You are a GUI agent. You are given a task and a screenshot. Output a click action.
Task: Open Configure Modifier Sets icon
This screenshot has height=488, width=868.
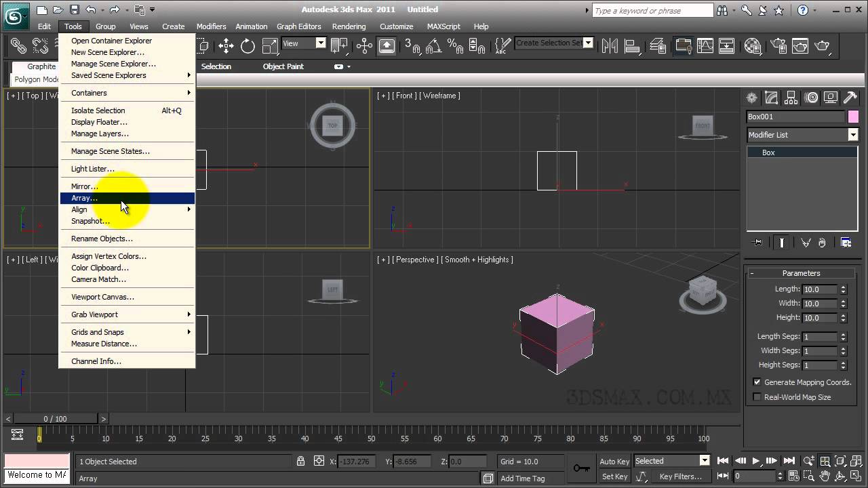846,243
